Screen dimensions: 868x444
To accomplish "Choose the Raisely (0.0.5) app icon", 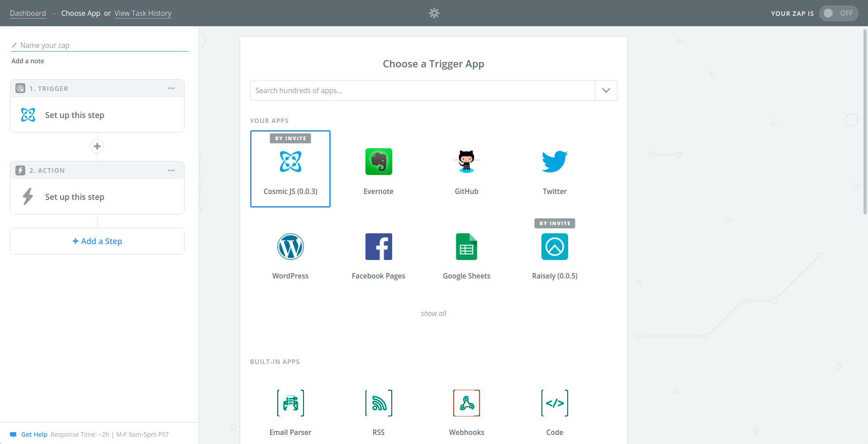I will click(555, 246).
